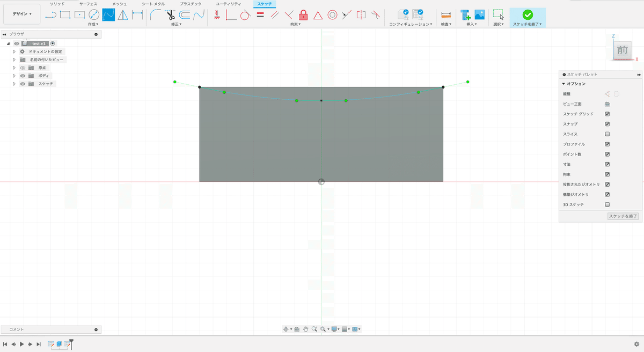
Task: Select the Fillet tool
Action: [156, 15]
